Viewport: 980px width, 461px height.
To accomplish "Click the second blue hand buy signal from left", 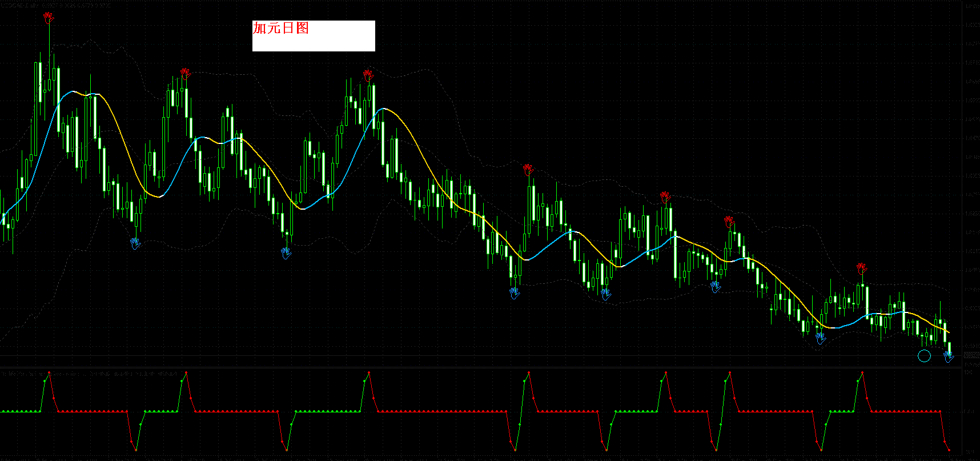I will [x=286, y=253].
